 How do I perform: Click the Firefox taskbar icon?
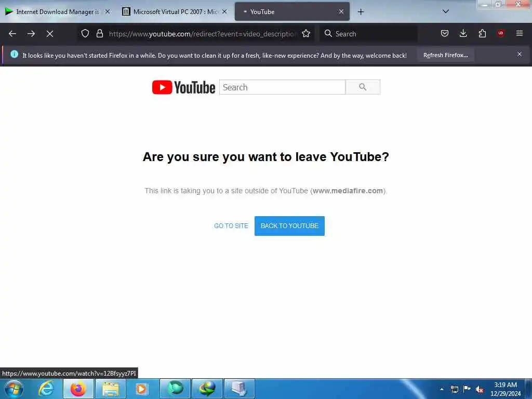pos(78,389)
